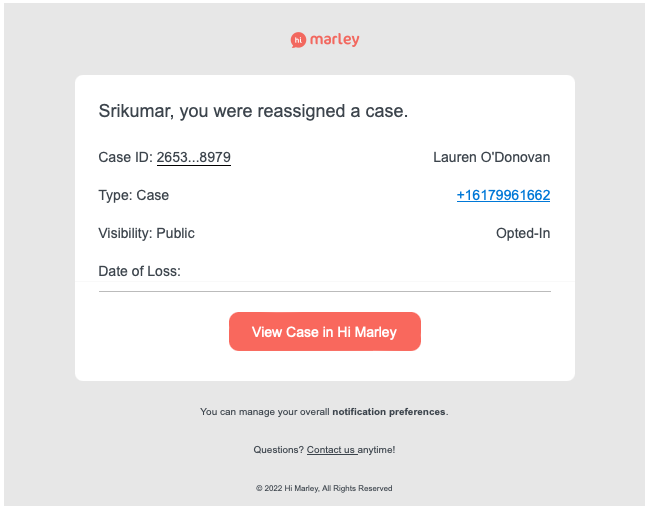Click the Questions? text in footer
The image size is (649, 511).
pyautogui.click(x=279, y=450)
